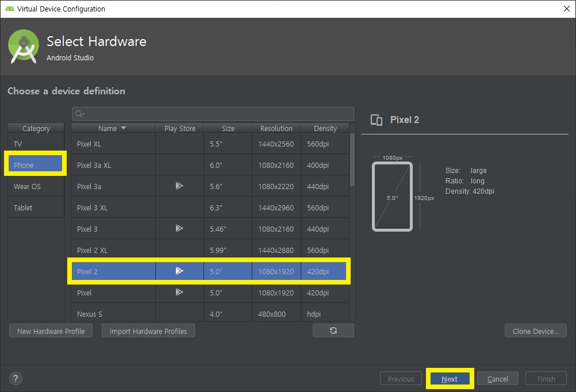Click the Clone Device... button
Screen dimensions: 576x392
(536, 331)
